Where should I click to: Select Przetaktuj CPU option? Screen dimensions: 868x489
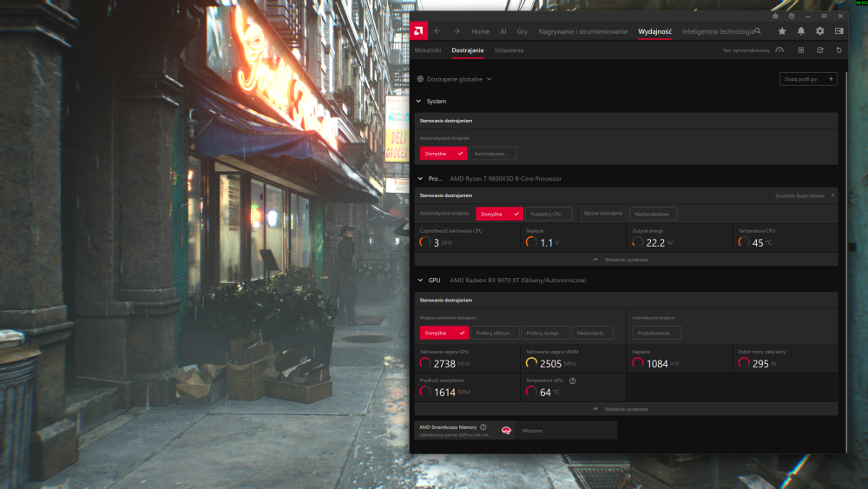549,214
